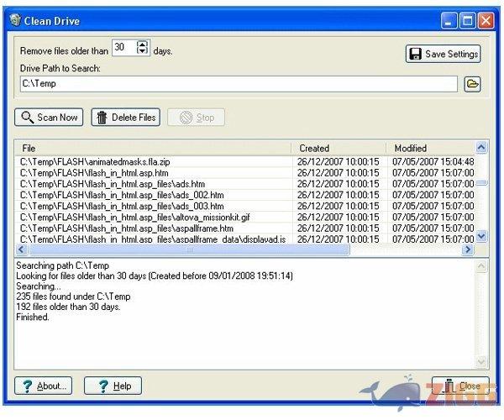Click the disabled Stop button
Image resolution: width=504 pixels, height=420 pixels.
tap(196, 118)
